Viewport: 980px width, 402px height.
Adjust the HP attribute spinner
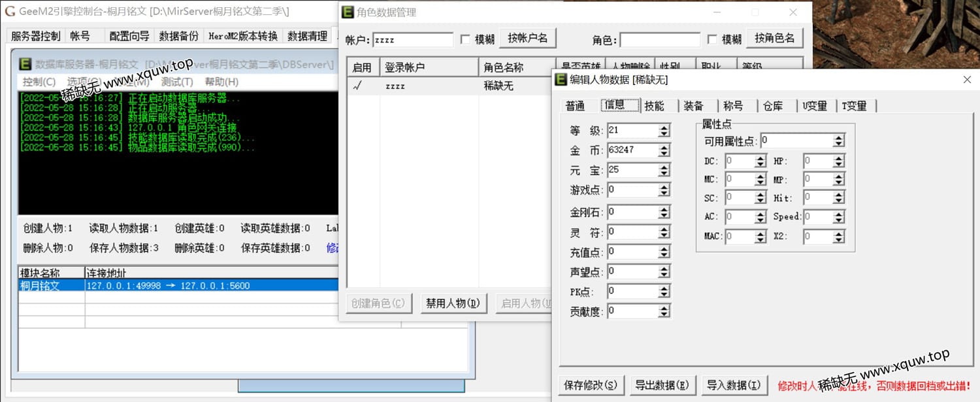(839, 161)
